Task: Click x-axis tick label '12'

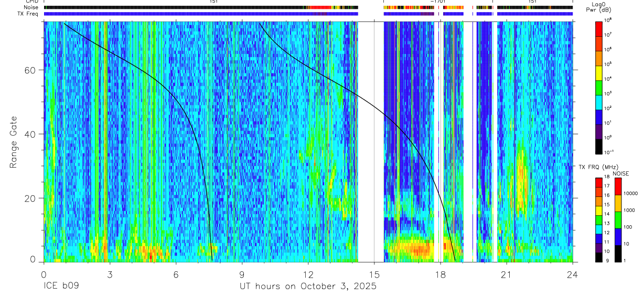Action: click(x=308, y=273)
